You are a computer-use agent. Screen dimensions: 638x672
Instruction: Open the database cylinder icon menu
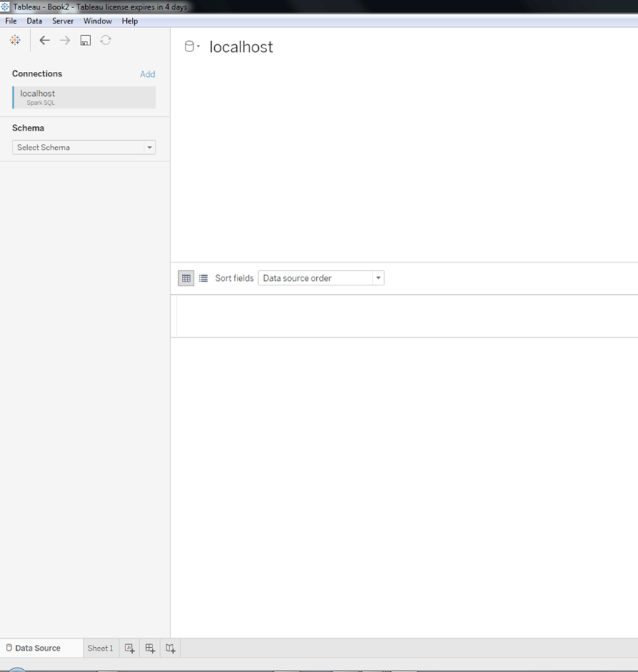192,46
